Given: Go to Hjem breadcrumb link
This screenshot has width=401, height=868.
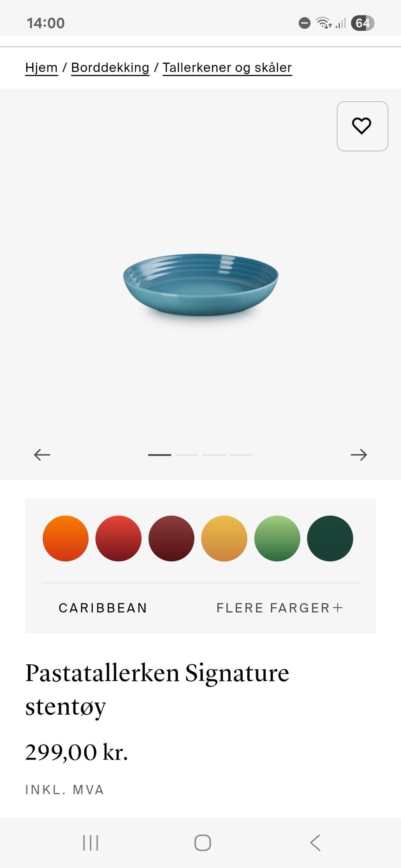Looking at the screenshot, I should 41,68.
